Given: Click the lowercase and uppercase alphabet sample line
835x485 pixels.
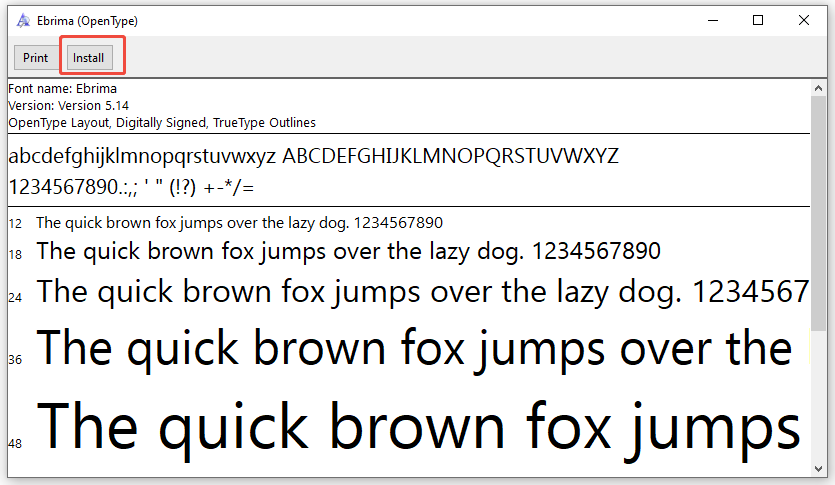Looking at the screenshot, I should click(x=314, y=156).
